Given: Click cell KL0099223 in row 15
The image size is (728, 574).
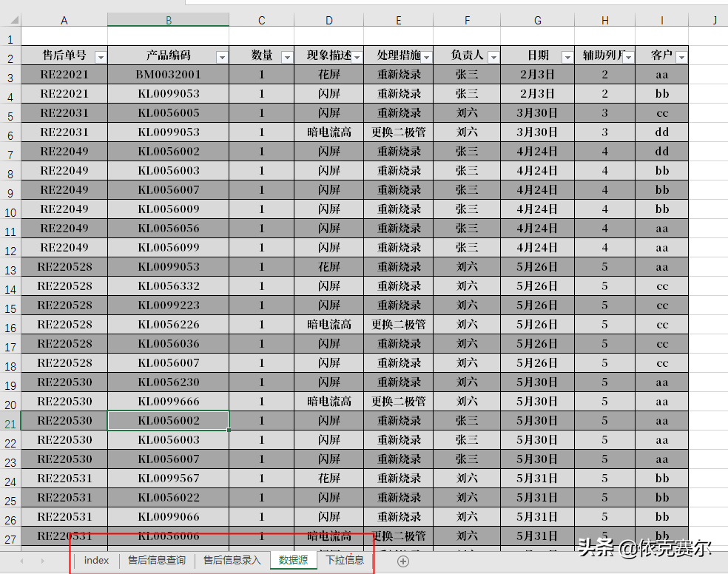Looking at the screenshot, I should pos(168,305).
